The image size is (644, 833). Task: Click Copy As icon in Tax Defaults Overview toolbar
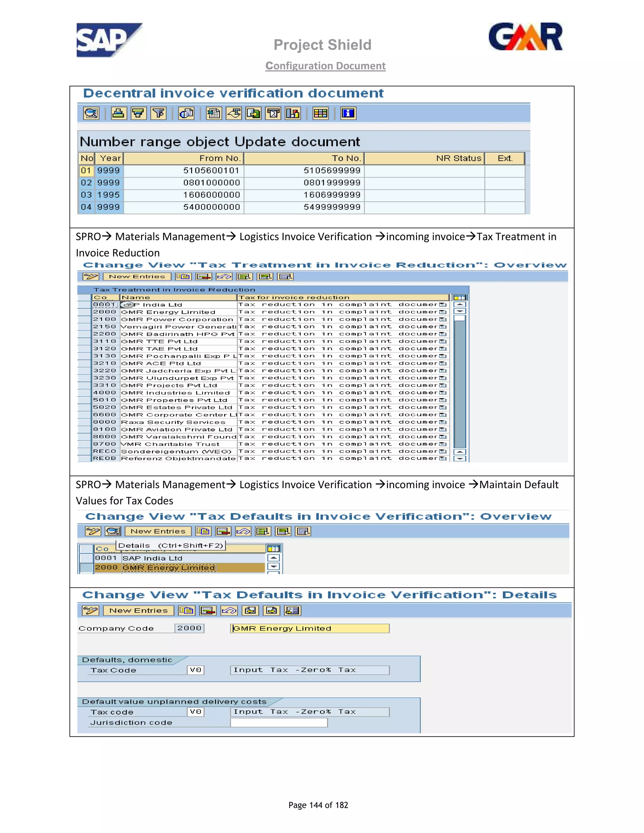[203, 531]
